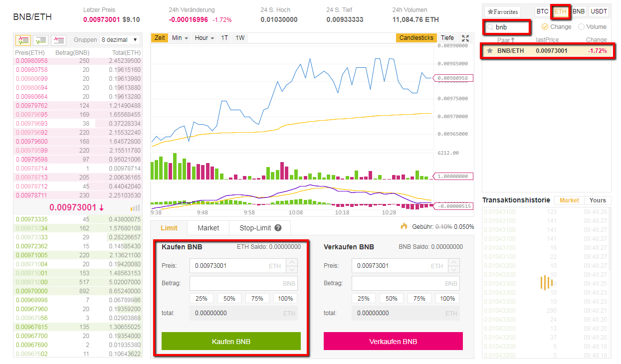Switch chart to Zeit view

pyautogui.click(x=160, y=38)
